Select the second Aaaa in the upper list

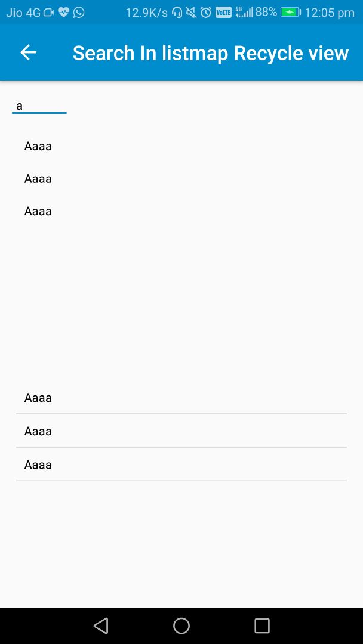[x=38, y=179]
